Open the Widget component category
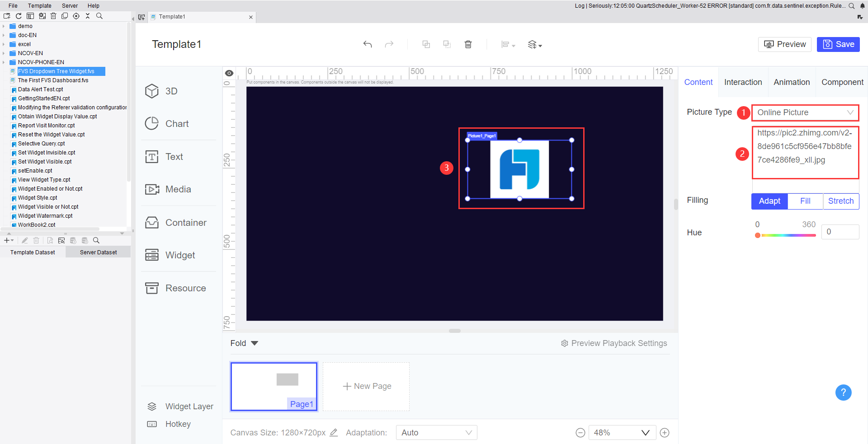The width and height of the screenshot is (868, 444). click(170, 255)
